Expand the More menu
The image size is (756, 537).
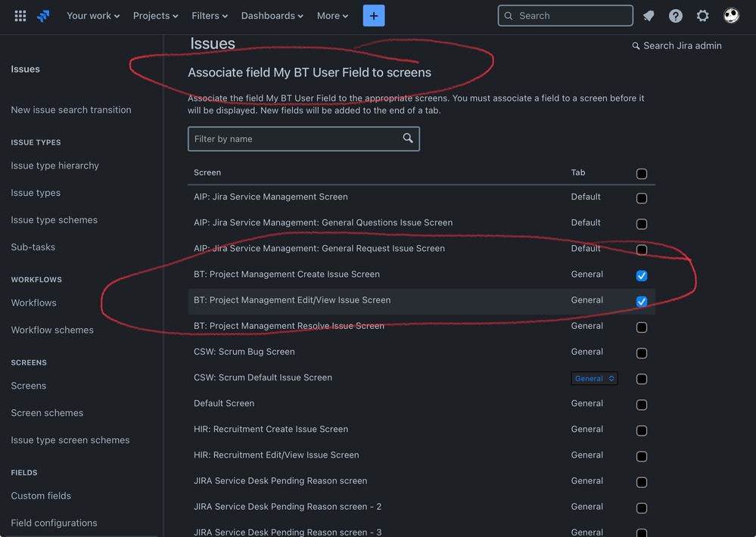point(333,16)
